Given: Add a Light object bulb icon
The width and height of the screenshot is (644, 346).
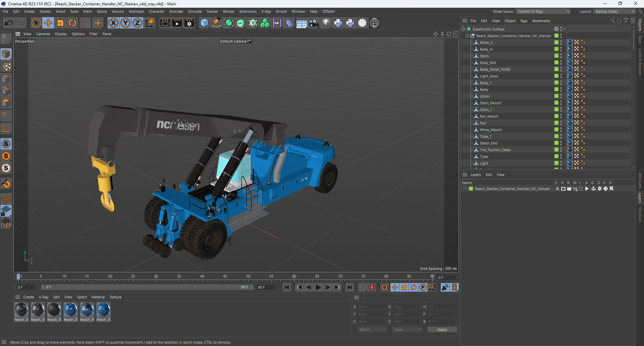Looking at the screenshot, I should [x=326, y=23].
